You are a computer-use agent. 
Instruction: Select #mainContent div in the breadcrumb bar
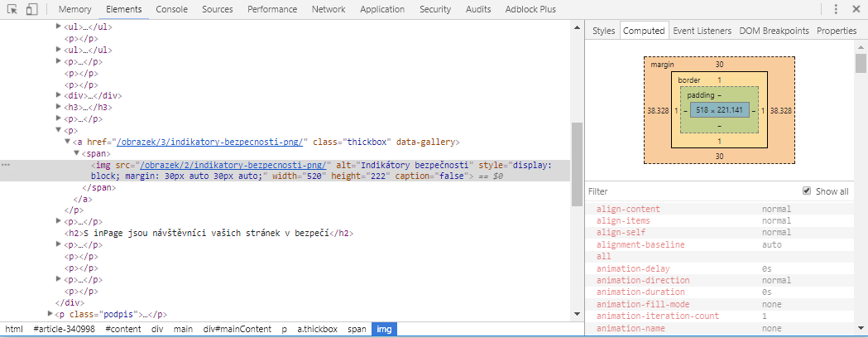(237, 329)
